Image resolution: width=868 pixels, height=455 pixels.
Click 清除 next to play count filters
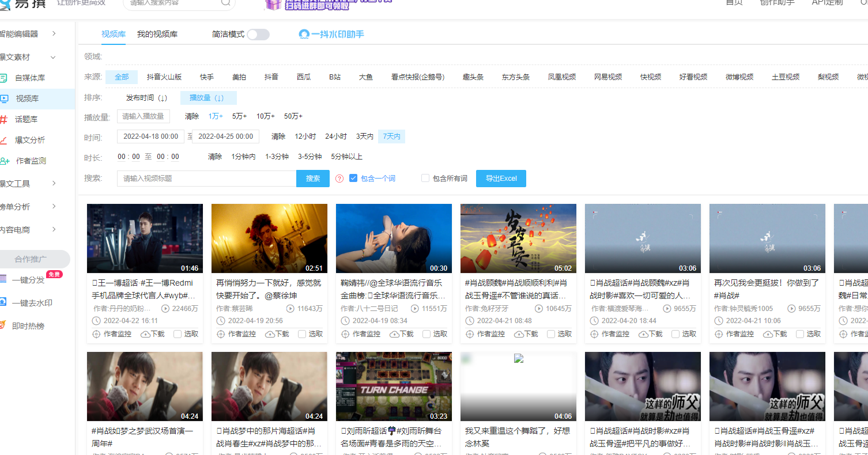(x=192, y=116)
